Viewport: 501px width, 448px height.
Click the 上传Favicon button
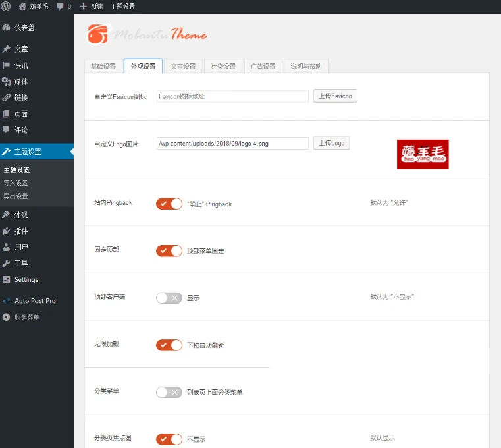[335, 96]
